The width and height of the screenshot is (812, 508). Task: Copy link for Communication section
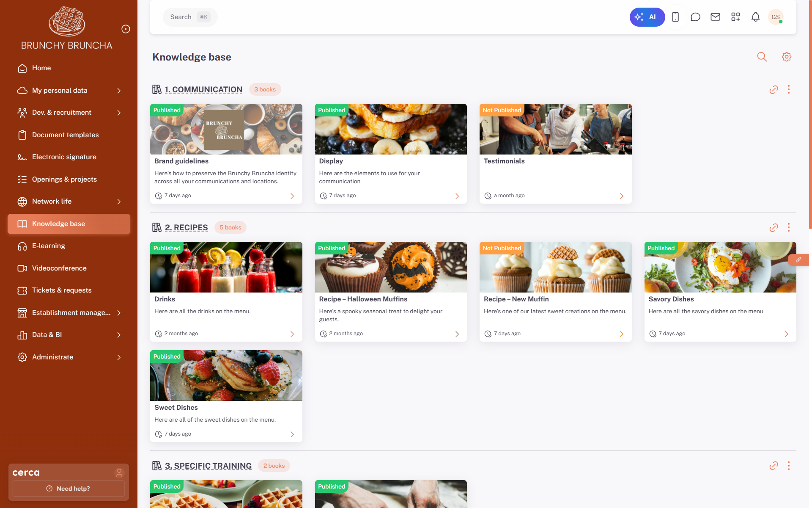pyautogui.click(x=774, y=90)
